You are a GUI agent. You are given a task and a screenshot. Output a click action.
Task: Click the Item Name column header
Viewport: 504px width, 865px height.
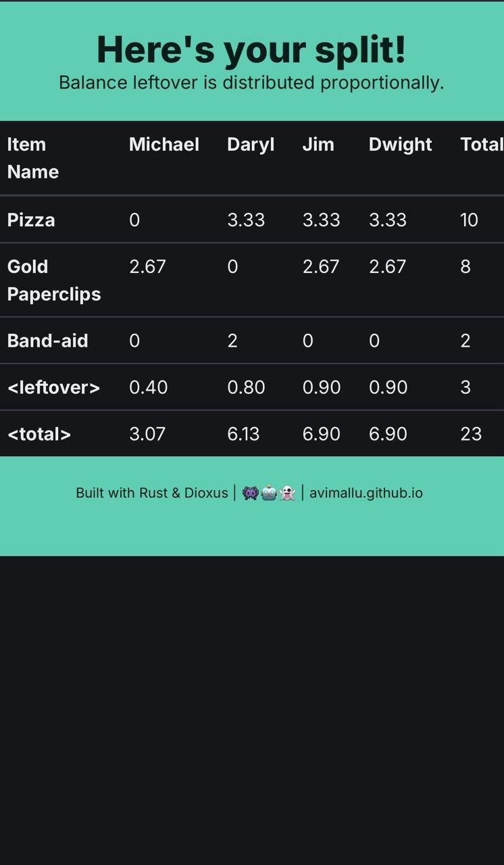(33, 158)
